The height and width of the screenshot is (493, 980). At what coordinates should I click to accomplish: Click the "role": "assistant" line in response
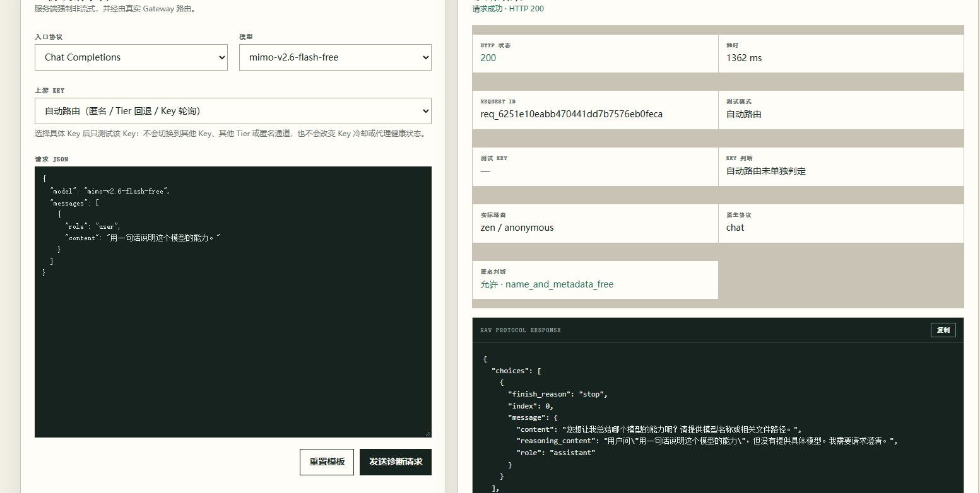pyautogui.click(x=555, y=453)
